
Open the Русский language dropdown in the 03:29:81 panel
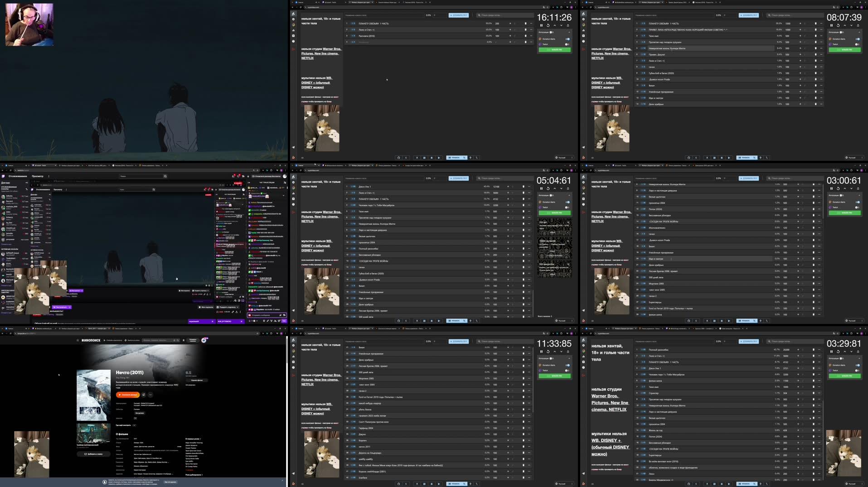point(854,484)
